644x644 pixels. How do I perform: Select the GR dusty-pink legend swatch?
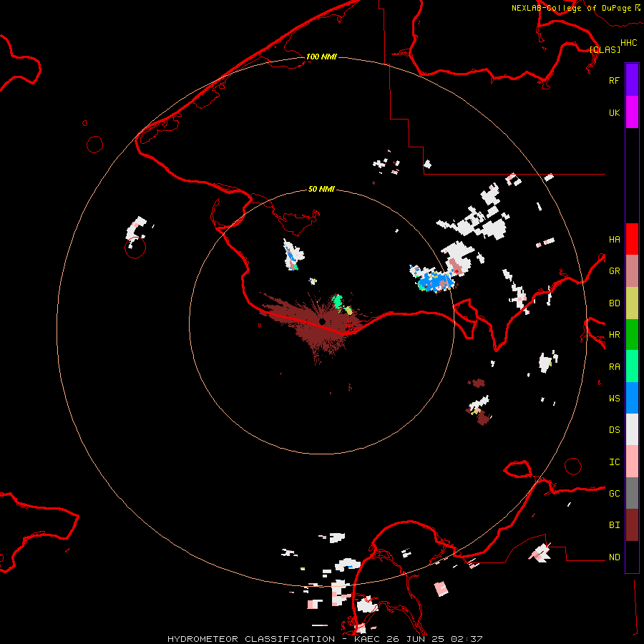(x=632, y=271)
